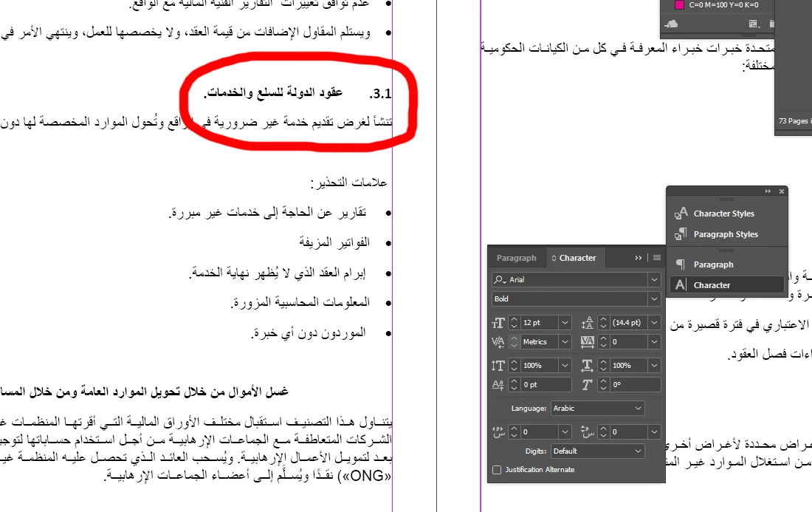812x512 pixels.
Task: Click the 12 pt font size field
Action: pos(539,323)
